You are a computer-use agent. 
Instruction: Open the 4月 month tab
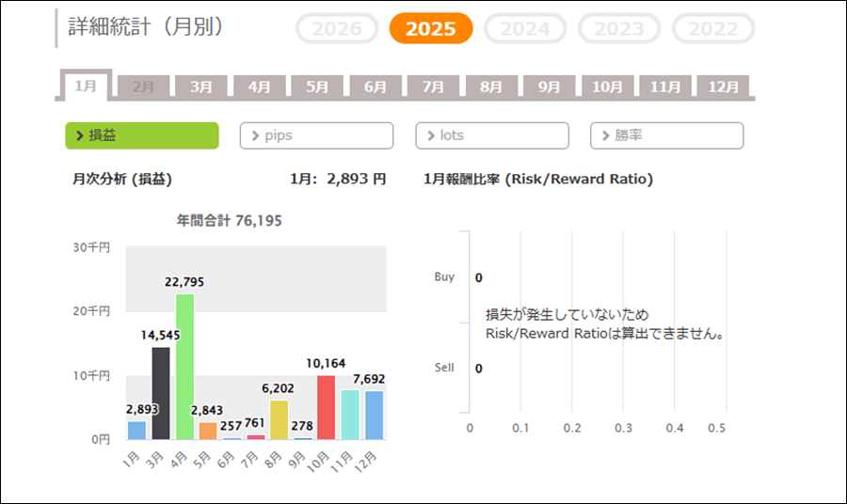coord(260,87)
